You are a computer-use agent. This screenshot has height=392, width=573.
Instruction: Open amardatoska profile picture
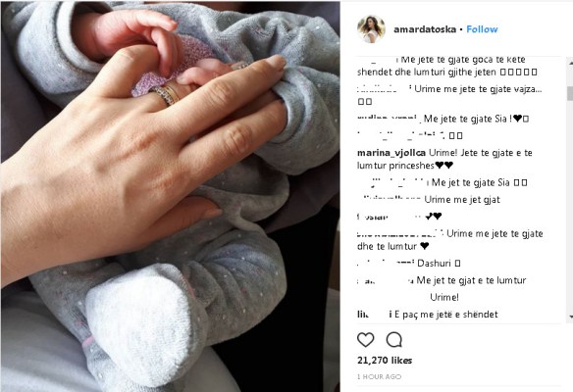[371, 28]
